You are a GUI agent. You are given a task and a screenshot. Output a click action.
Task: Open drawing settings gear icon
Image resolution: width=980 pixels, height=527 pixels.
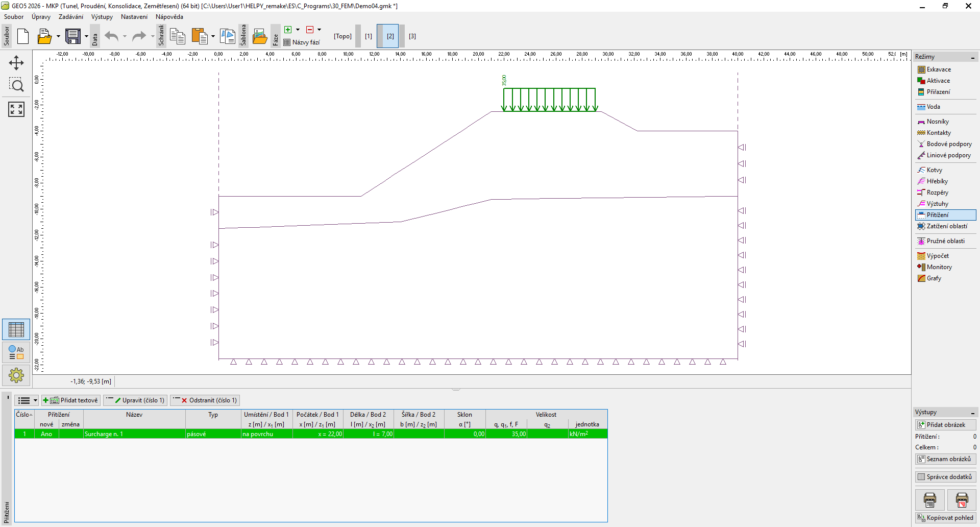tap(16, 375)
